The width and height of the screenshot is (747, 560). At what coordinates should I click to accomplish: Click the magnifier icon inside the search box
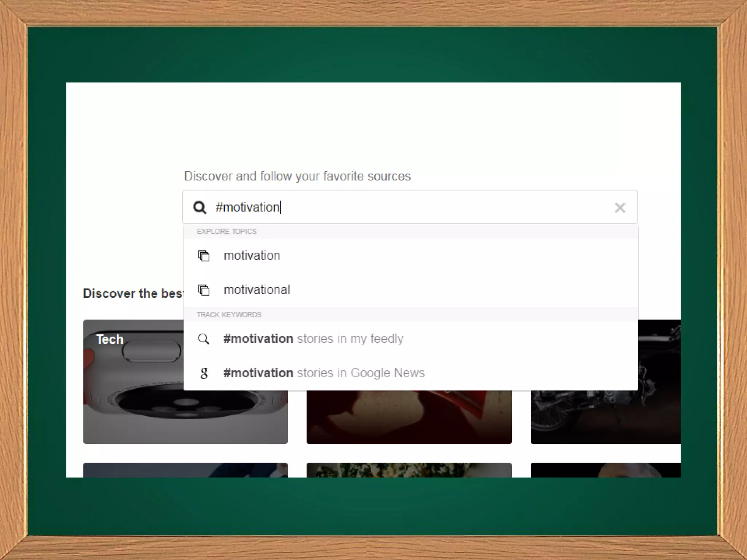200,207
